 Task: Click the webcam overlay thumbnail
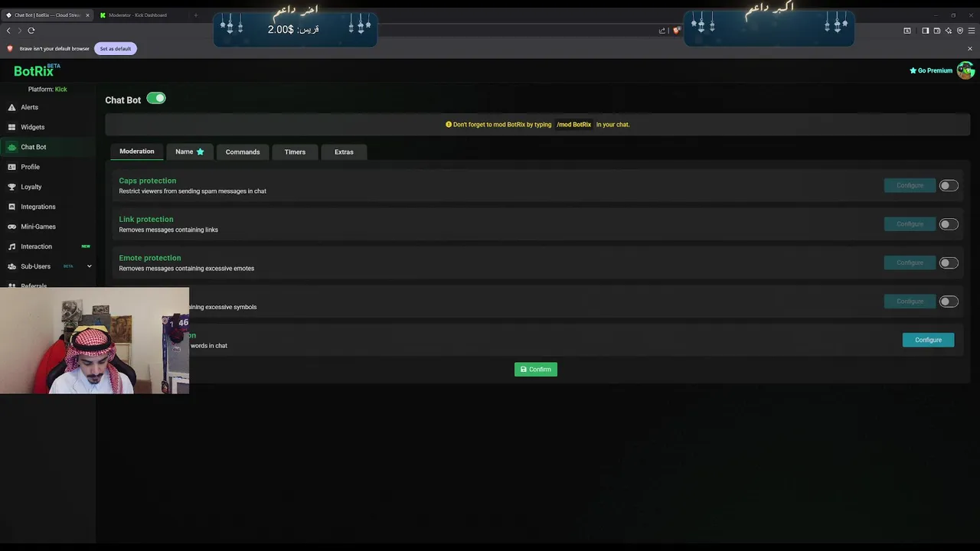94,341
